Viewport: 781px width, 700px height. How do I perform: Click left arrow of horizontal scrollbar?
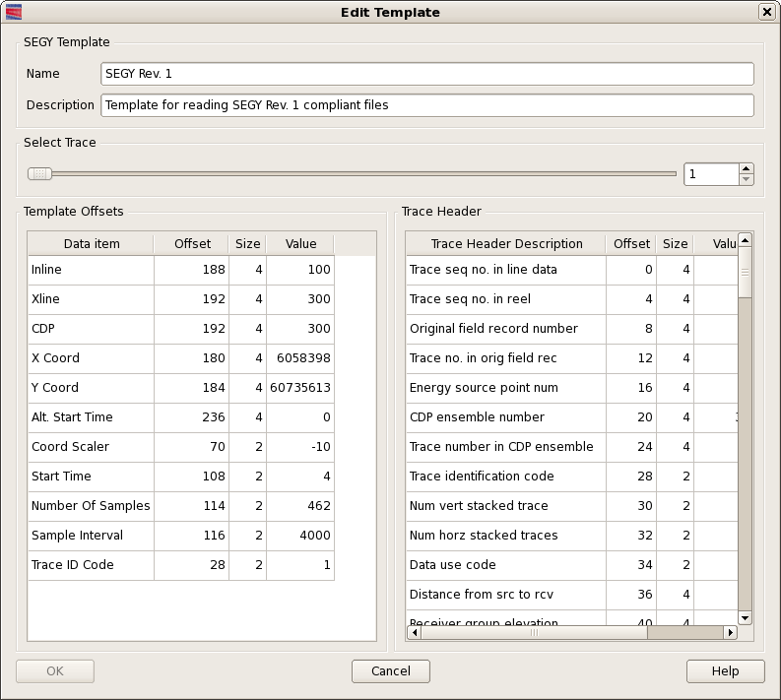[414, 632]
